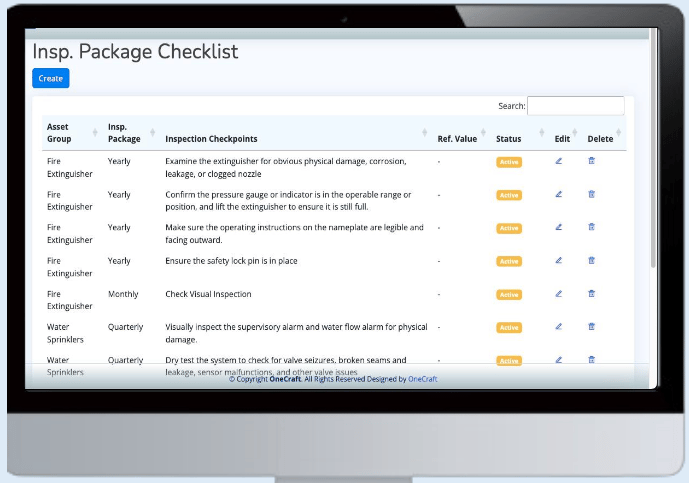Edit the supervisory alarm checkpoint row
Image resolution: width=689 pixels, height=483 pixels.
pyautogui.click(x=559, y=327)
